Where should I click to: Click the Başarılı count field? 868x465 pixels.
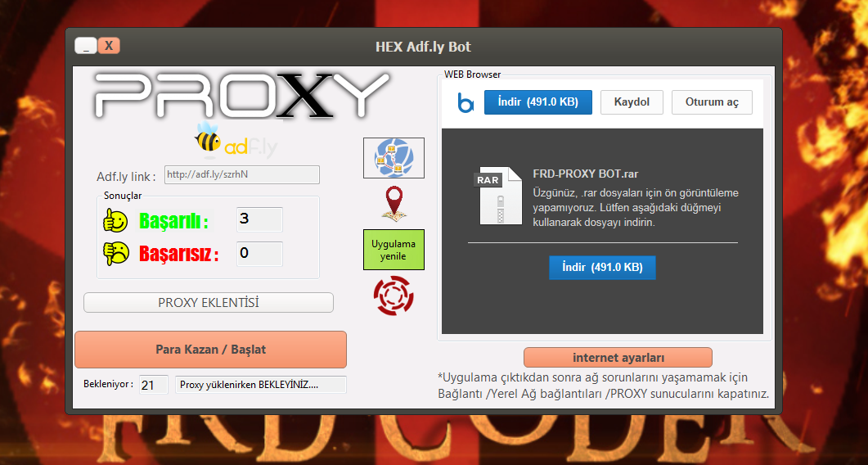point(259,219)
